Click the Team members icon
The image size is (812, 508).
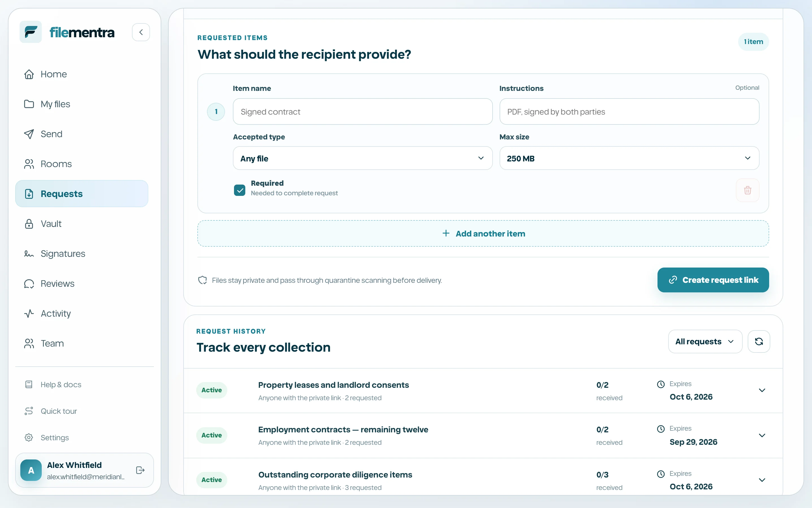point(29,343)
